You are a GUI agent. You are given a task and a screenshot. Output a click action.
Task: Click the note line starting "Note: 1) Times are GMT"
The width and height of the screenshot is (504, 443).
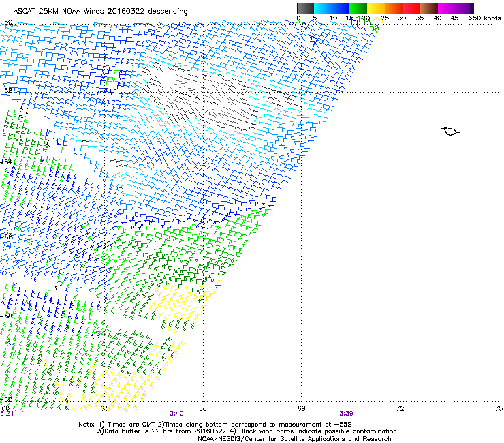coord(215,425)
